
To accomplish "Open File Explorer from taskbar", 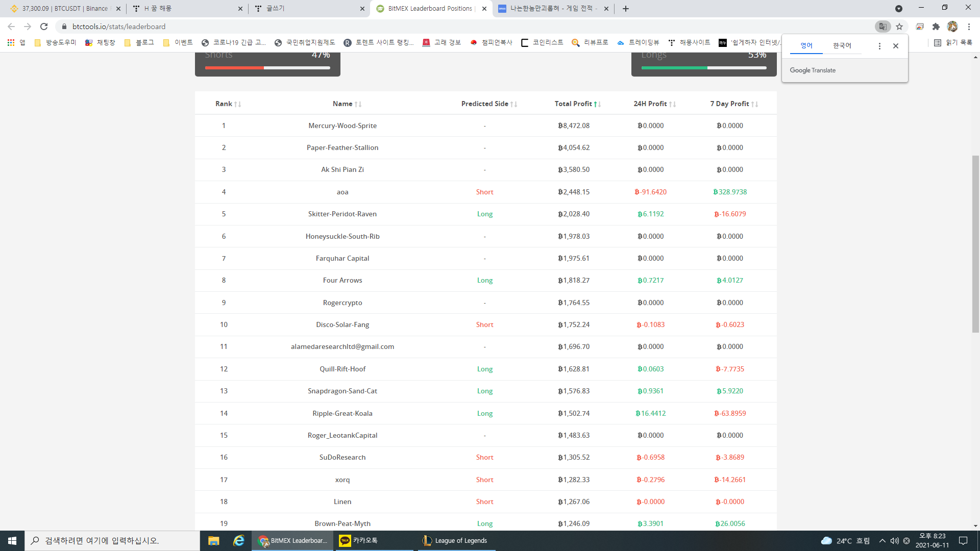I will [213, 541].
